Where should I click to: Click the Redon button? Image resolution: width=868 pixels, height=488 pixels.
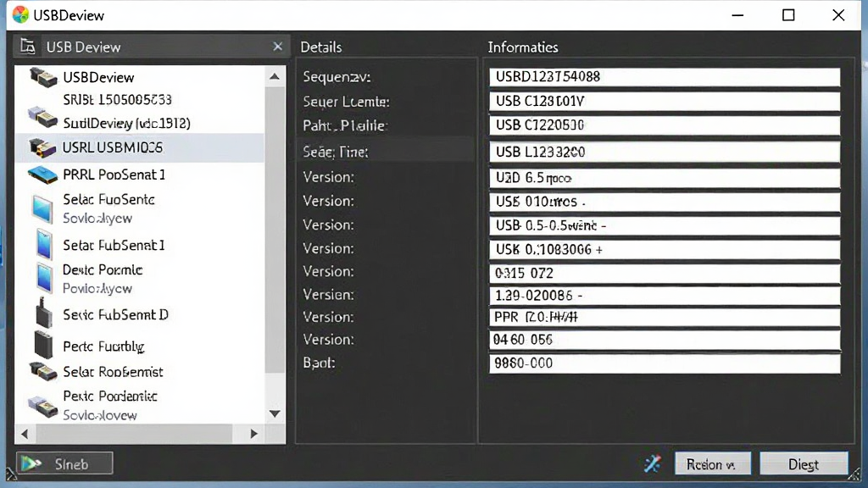pyautogui.click(x=712, y=463)
